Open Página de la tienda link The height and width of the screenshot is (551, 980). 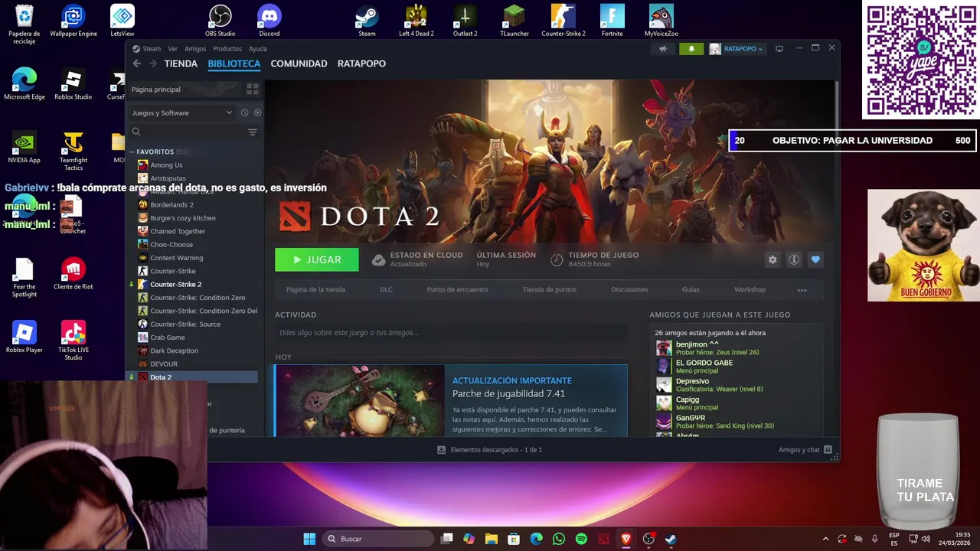(315, 289)
